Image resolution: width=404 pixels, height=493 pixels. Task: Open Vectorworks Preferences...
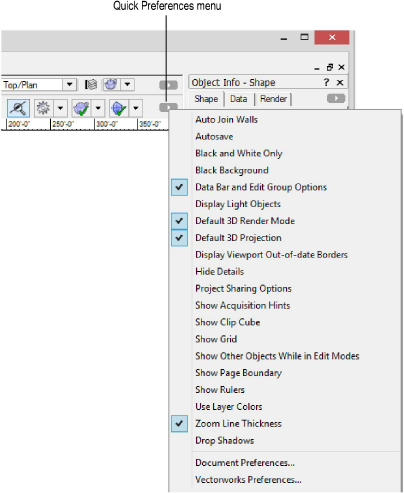[x=285, y=480]
